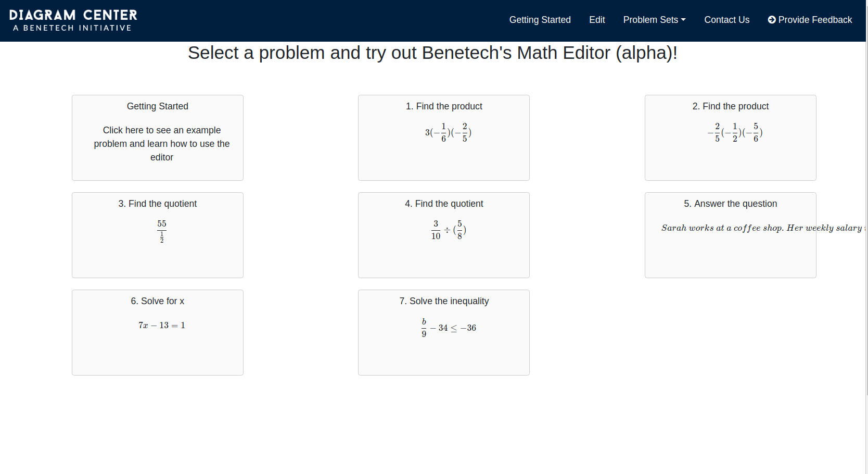Click the Provide Feedback arrow icon
The image size is (868, 474).
(x=772, y=19)
